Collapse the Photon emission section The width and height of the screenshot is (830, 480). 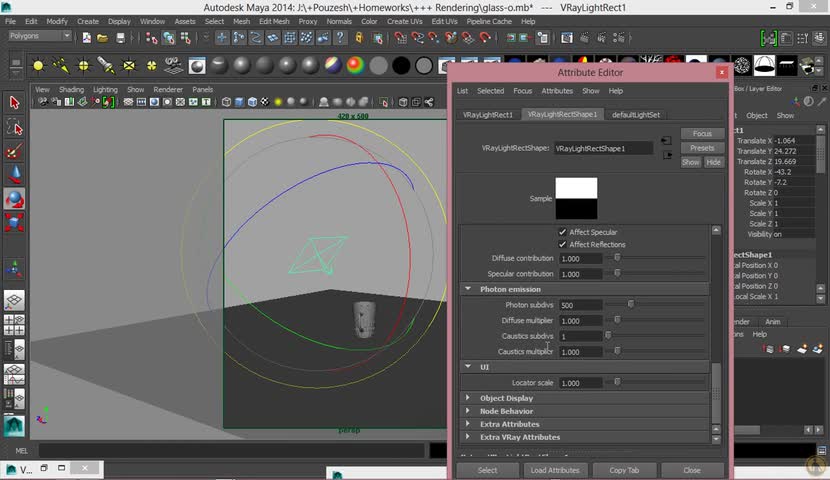point(468,289)
